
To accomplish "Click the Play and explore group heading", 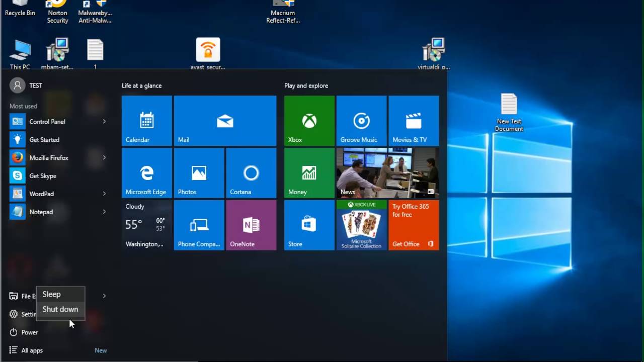I will pos(306,86).
